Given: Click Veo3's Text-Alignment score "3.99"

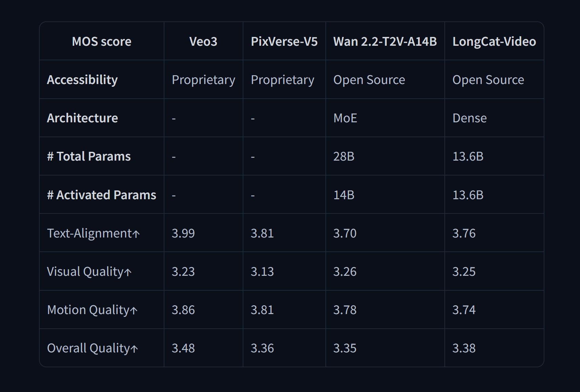Looking at the screenshot, I should tap(183, 233).
